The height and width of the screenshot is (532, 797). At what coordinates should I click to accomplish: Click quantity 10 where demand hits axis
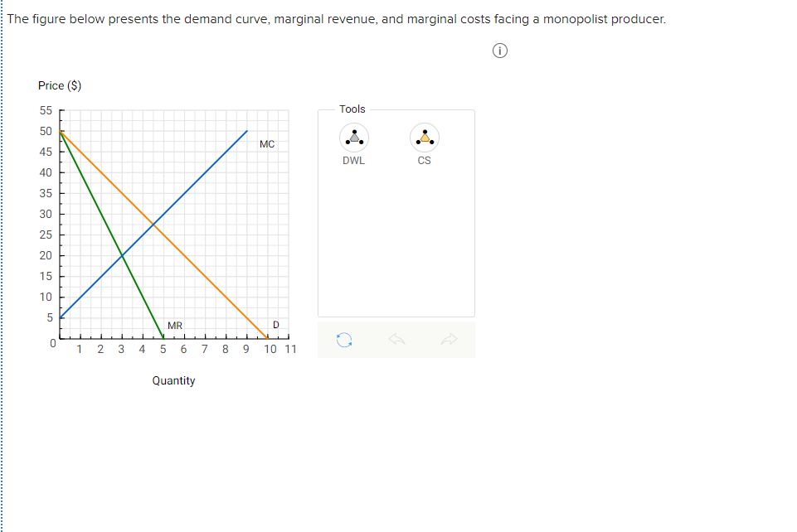268,338
